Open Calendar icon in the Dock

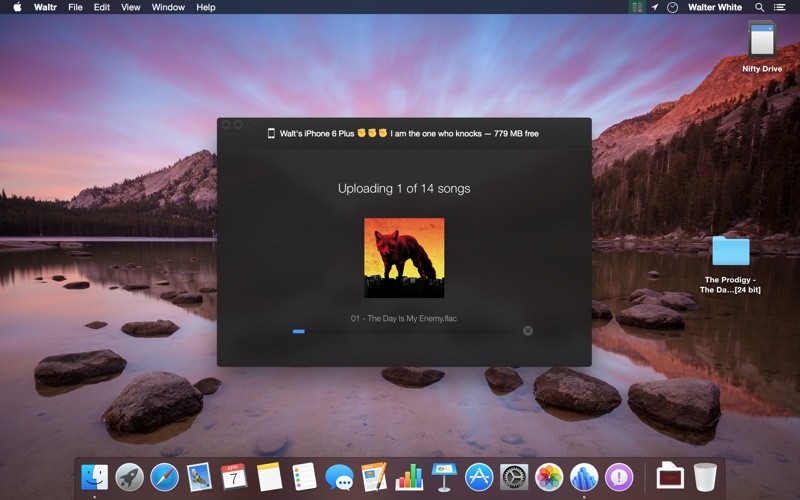[x=234, y=477]
